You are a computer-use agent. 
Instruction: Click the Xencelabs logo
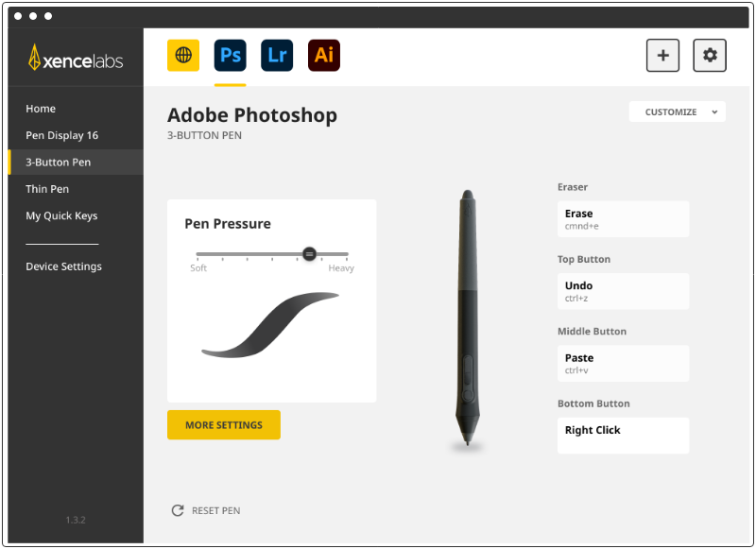[x=76, y=59]
